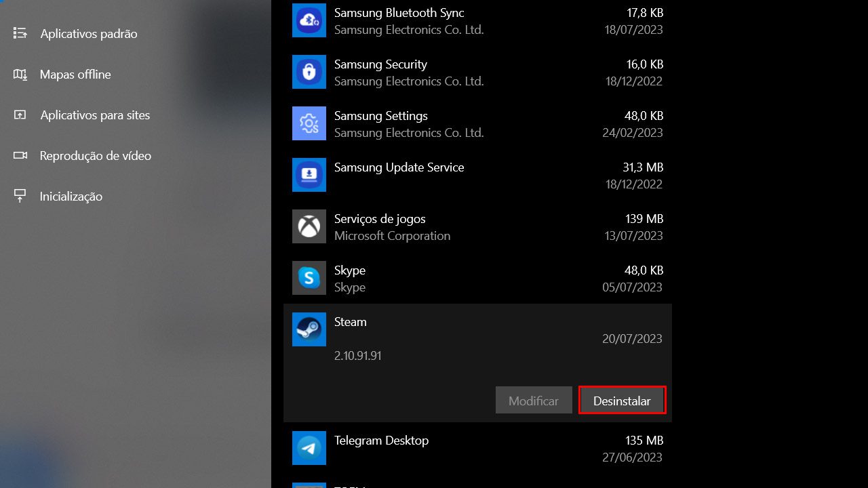Click the Inicialização sidebar icon
The width and height of the screenshot is (868, 488).
pyautogui.click(x=20, y=196)
